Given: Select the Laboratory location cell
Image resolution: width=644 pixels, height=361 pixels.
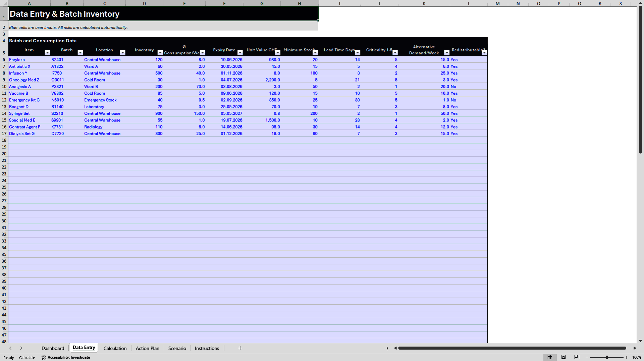Looking at the screenshot, I should (104, 107).
